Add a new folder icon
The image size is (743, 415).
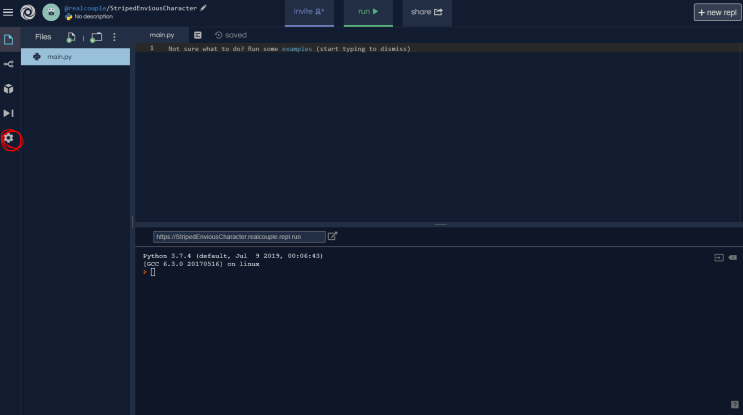click(96, 37)
